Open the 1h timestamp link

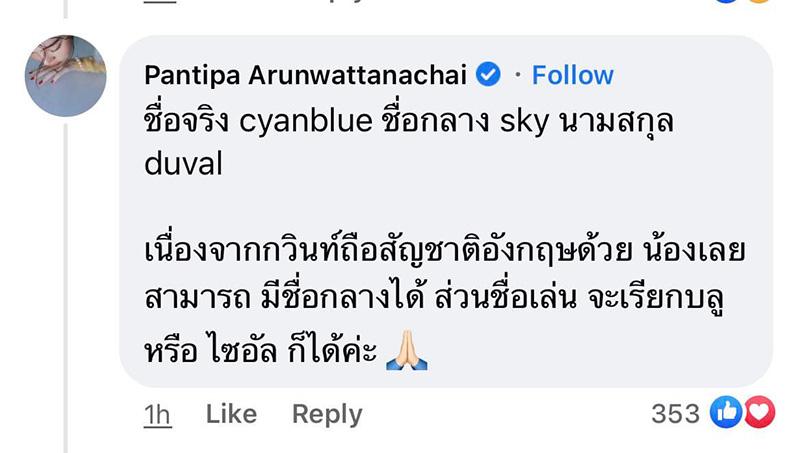[x=157, y=414]
